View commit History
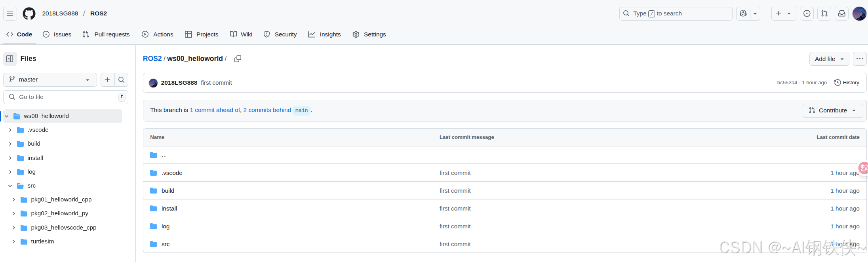This screenshot has width=868, height=262. [847, 83]
